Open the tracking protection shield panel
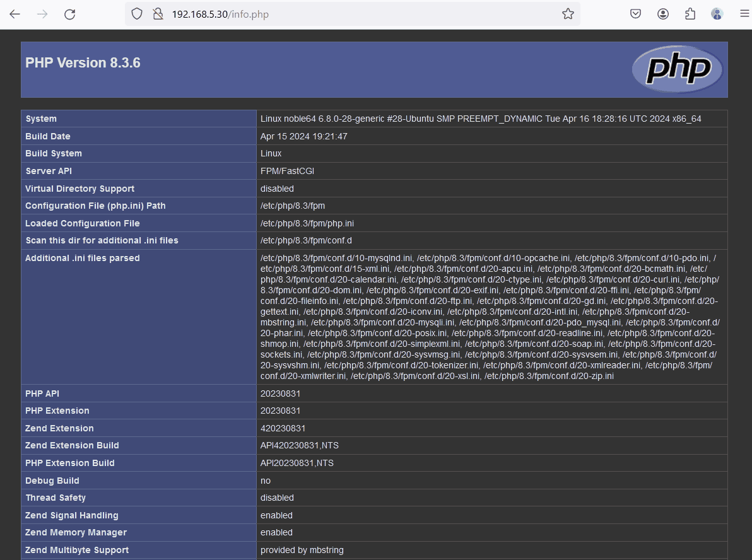Viewport: 752px width, 560px height. click(x=137, y=14)
